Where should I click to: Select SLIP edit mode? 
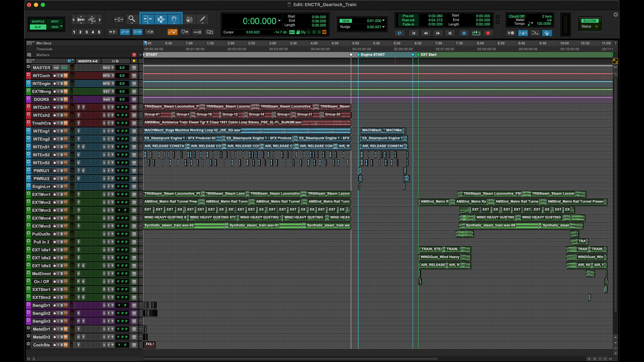point(38,27)
